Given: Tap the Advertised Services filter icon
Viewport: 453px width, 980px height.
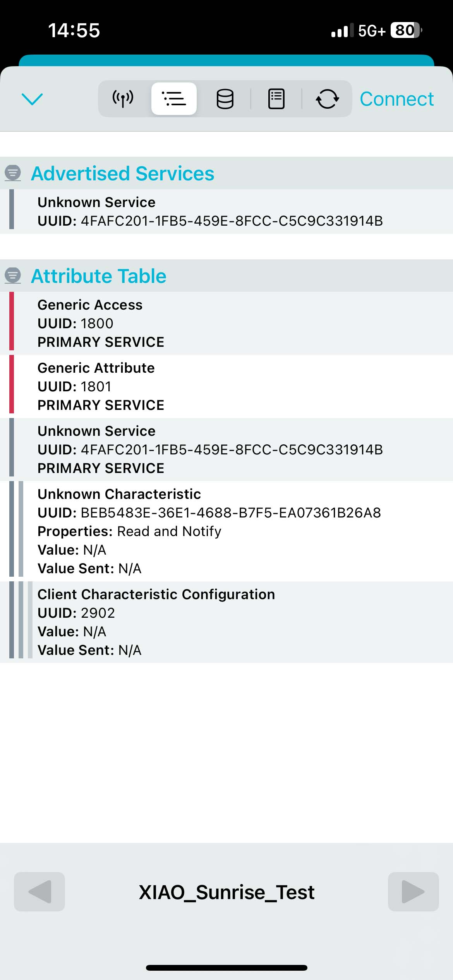Looking at the screenshot, I should pyautogui.click(x=13, y=173).
